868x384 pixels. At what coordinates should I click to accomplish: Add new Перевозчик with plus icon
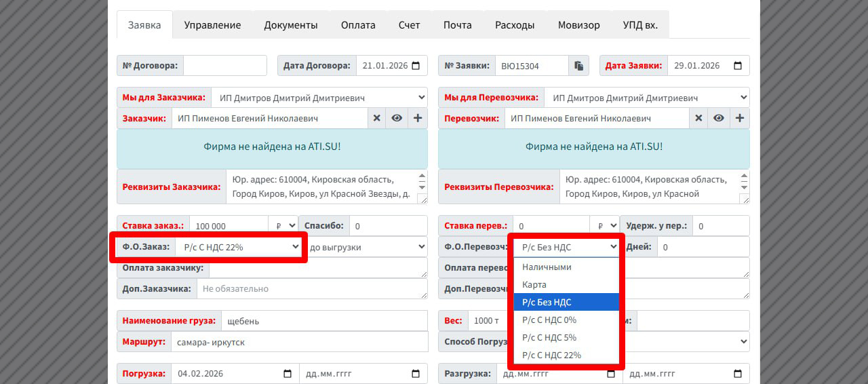(x=740, y=118)
